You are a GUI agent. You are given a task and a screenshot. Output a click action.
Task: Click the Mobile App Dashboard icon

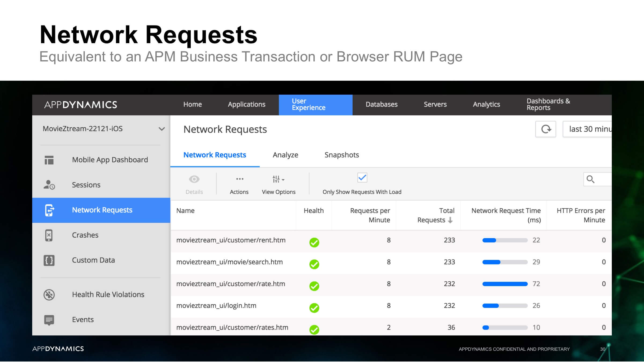(x=49, y=160)
